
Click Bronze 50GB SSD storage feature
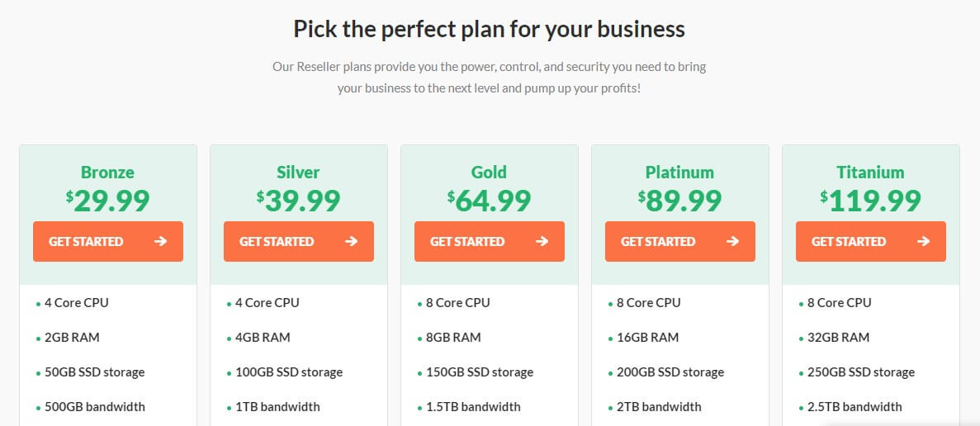(94, 372)
